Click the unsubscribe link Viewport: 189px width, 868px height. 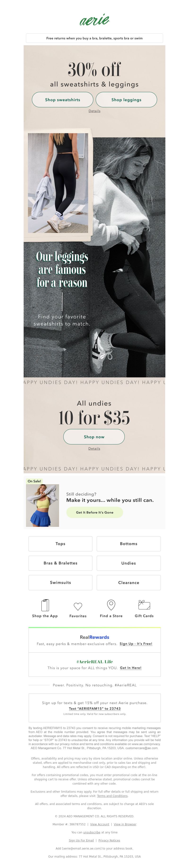[92, 832]
